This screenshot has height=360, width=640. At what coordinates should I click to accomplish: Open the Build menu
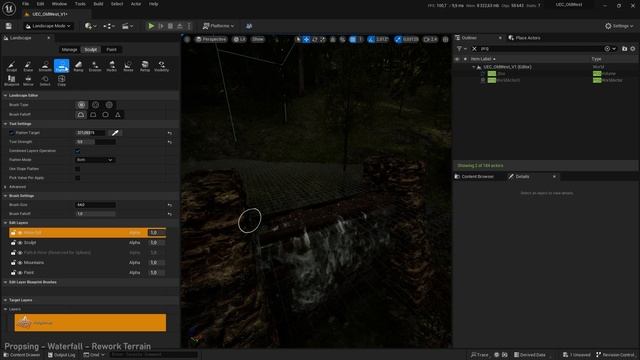click(x=98, y=4)
